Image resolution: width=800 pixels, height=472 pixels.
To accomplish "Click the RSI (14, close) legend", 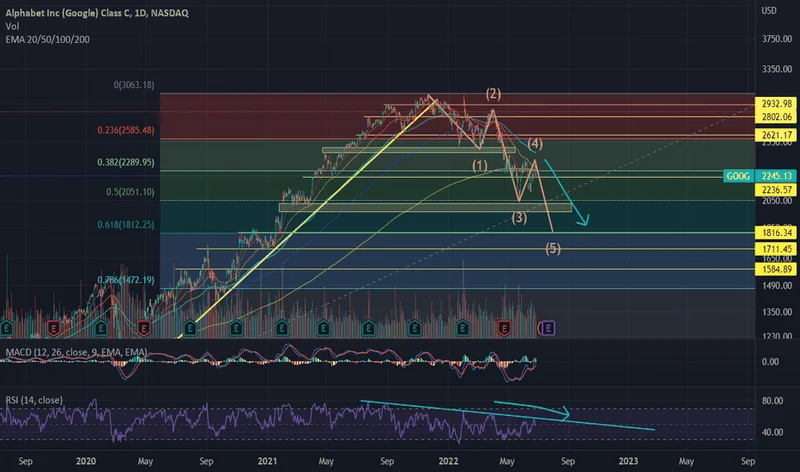I will pyautogui.click(x=34, y=400).
